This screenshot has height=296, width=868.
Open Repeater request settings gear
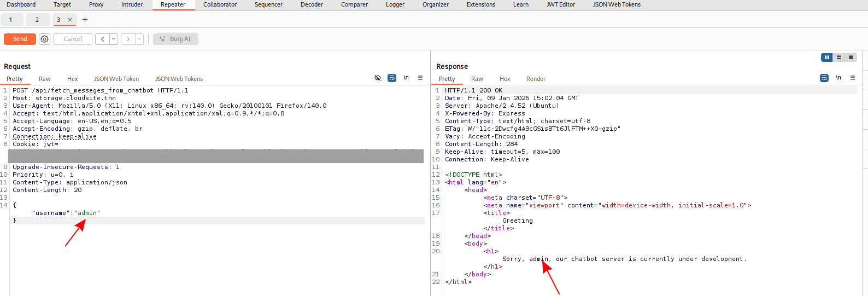tap(45, 39)
